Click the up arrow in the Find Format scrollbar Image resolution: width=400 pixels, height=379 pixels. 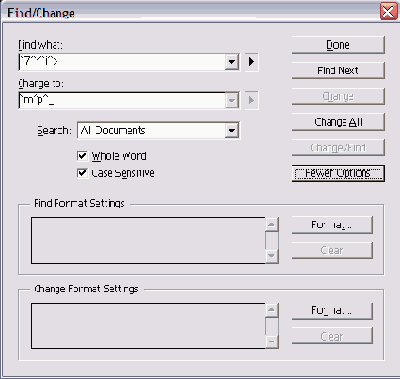(x=271, y=224)
